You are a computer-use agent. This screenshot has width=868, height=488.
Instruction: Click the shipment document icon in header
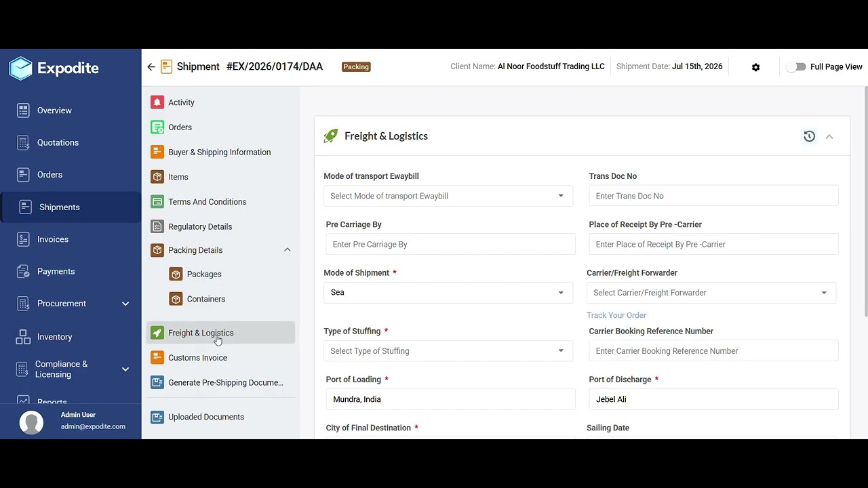(166, 66)
